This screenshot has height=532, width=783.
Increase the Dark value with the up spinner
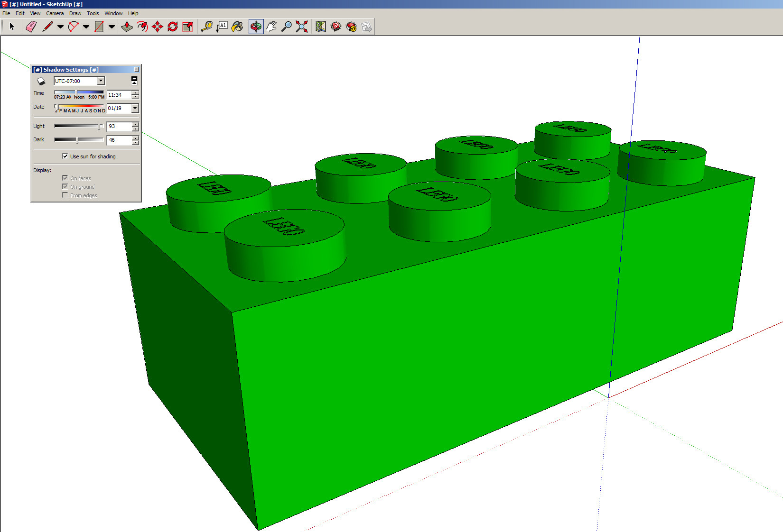(135, 138)
